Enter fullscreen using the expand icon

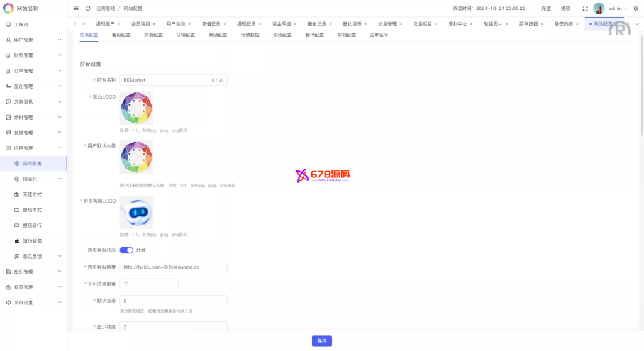click(x=585, y=9)
